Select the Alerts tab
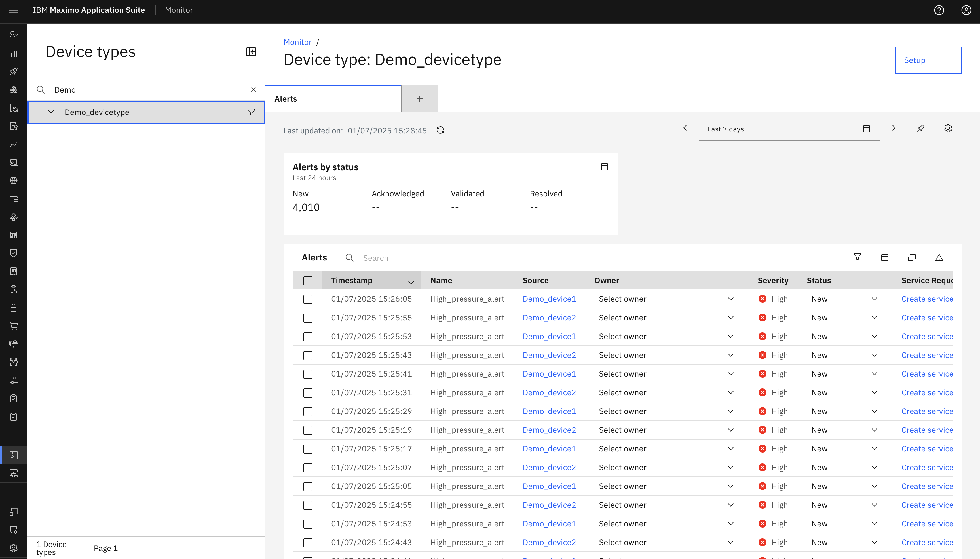980x559 pixels. pyautogui.click(x=333, y=99)
